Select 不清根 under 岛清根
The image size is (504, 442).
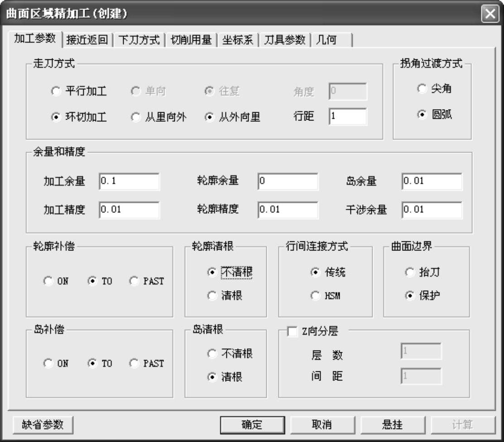click(x=212, y=354)
